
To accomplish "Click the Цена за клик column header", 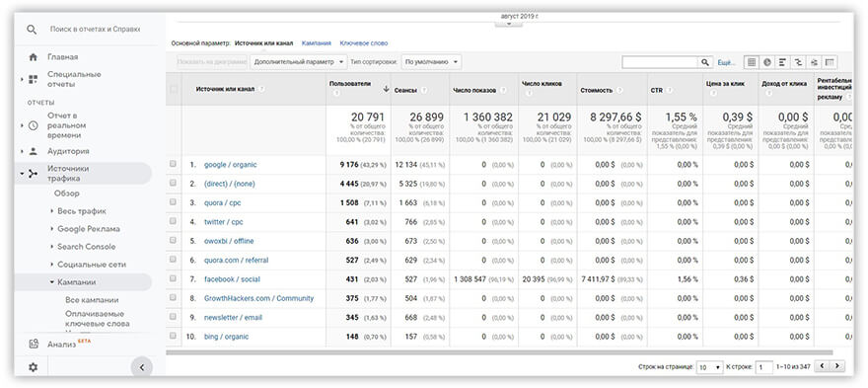I will coord(726,84).
